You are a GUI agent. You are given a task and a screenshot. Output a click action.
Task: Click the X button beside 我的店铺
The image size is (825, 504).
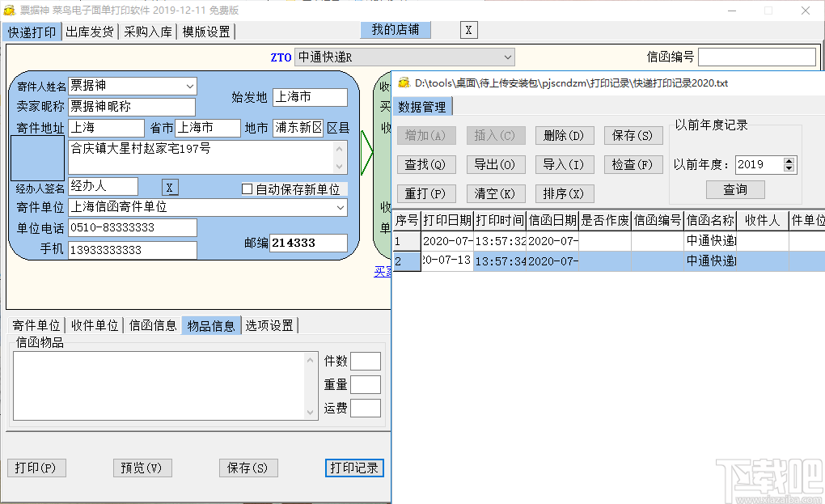(x=468, y=30)
